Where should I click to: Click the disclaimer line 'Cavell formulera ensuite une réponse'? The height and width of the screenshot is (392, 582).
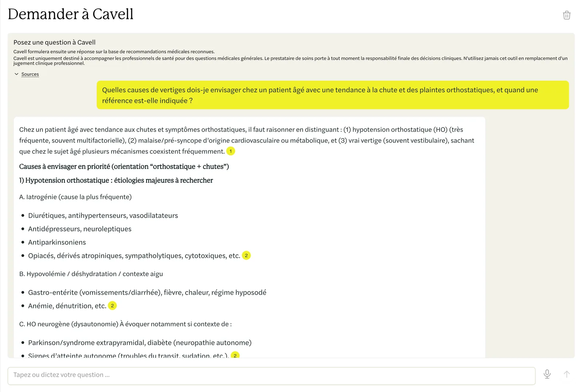click(114, 52)
